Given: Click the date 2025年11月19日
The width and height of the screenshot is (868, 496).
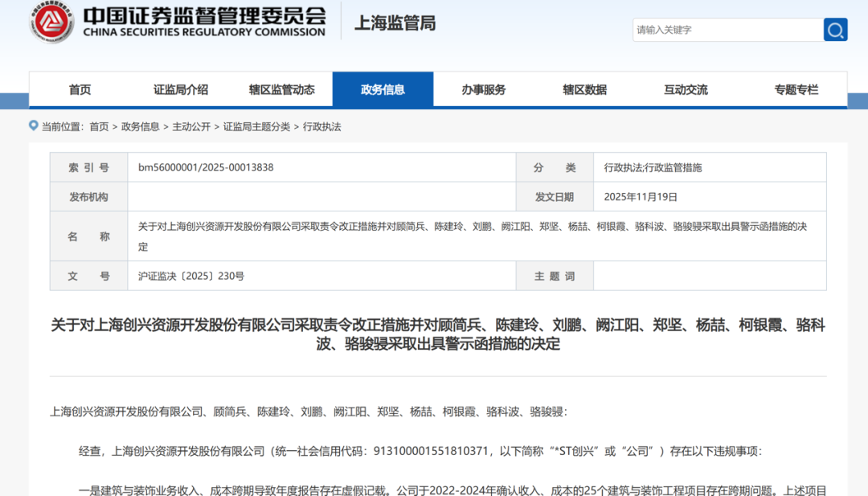Looking at the screenshot, I should (641, 196).
